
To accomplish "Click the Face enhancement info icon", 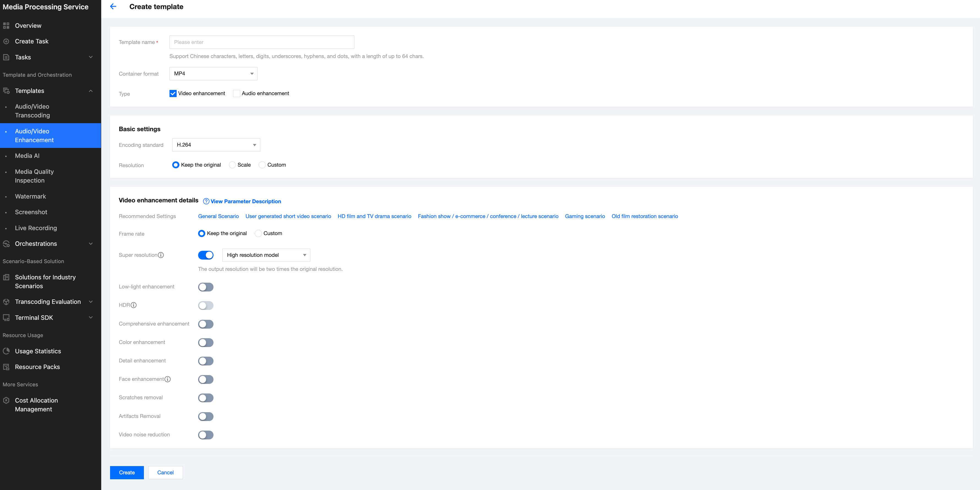I will 167,379.
